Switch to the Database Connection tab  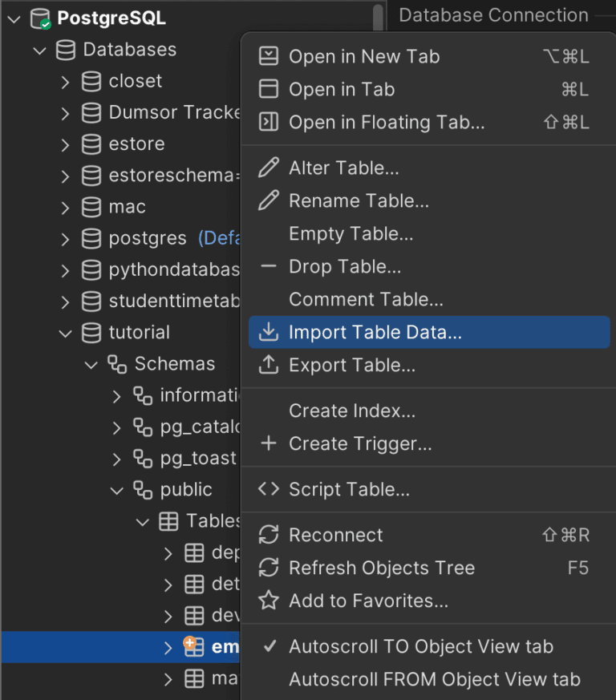point(492,14)
